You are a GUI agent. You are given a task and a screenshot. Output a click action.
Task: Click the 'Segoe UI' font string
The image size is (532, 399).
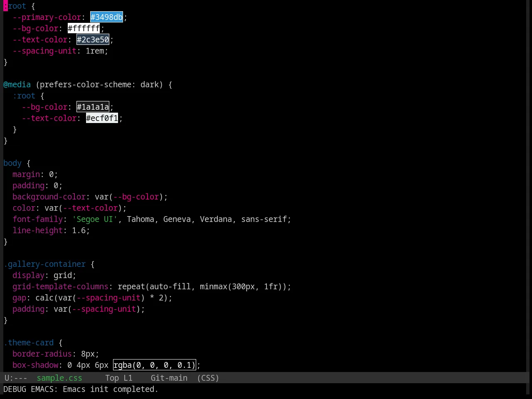click(x=95, y=219)
